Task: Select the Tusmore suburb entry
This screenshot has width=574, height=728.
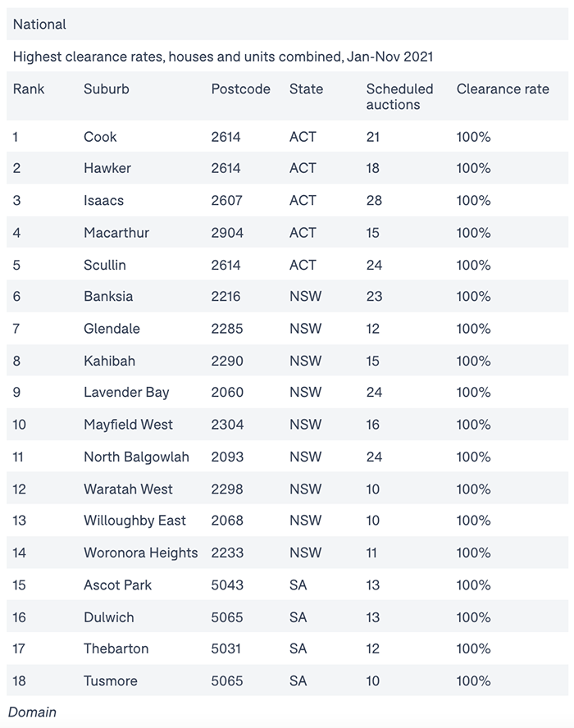Action: coord(111,680)
